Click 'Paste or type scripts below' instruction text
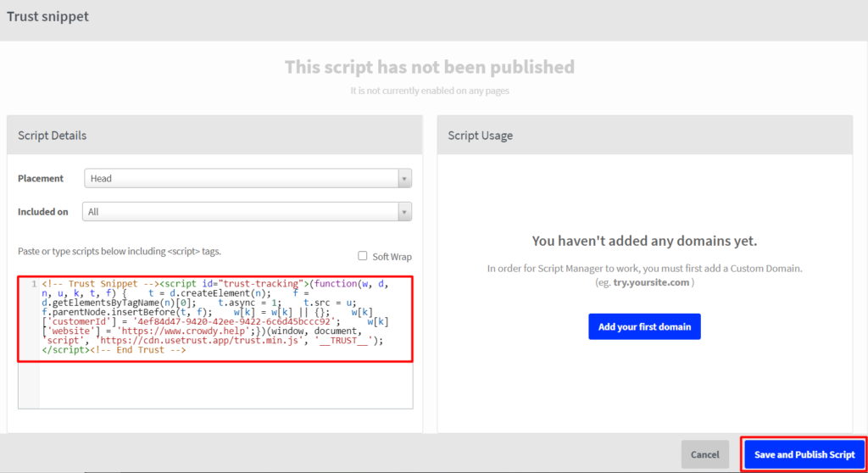The width and height of the screenshot is (868, 473). click(x=119, y=252)
